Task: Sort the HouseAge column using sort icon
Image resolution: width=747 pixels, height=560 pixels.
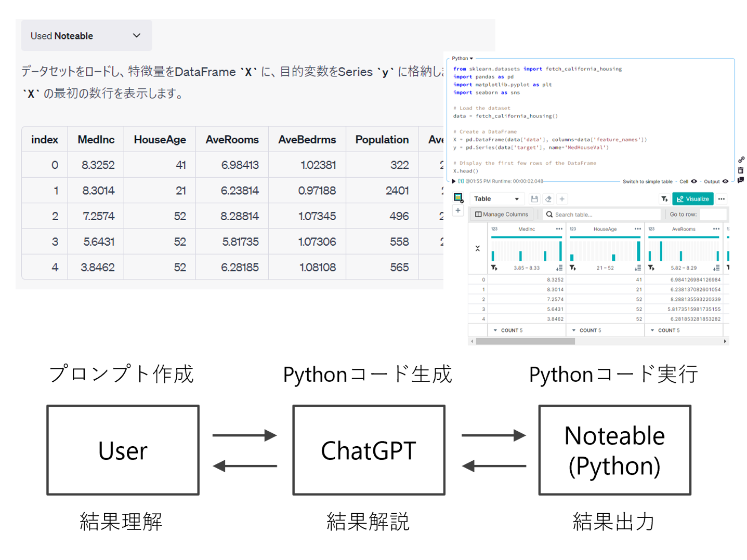Action: click(x=637, y=268)
